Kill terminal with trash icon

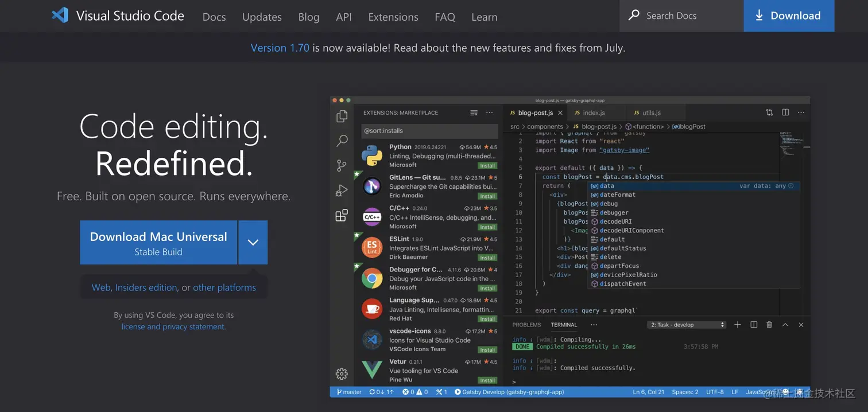769,325
